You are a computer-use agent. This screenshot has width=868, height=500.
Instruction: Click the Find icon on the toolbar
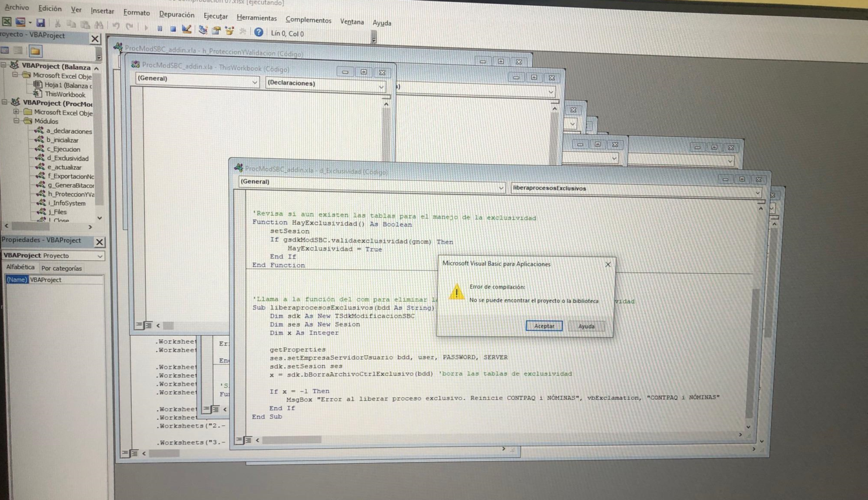[x=98, y=25]
